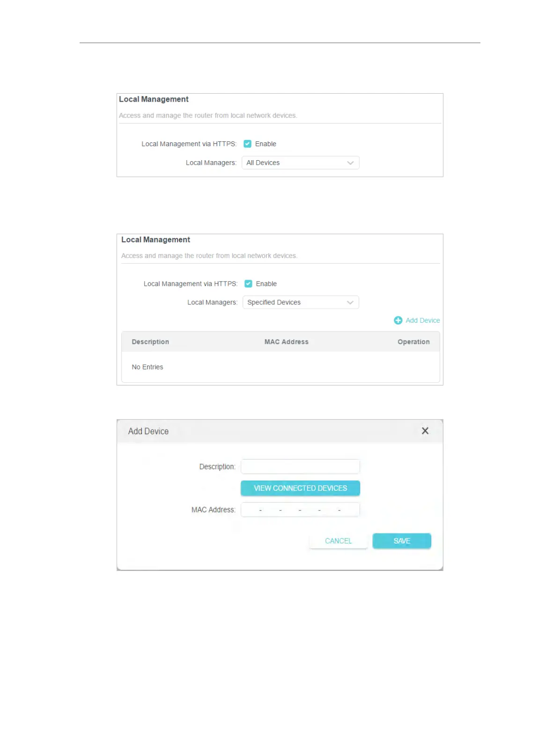Click the Operation column header
560x741 pixels.
(x=413, y=342)
